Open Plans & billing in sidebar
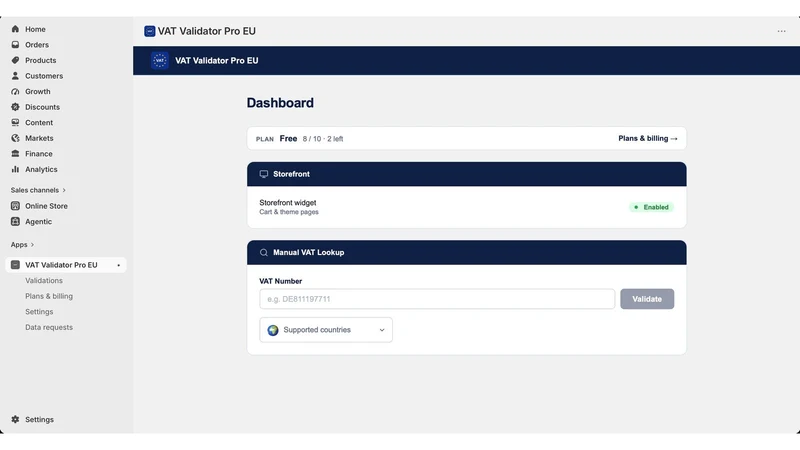 pos(49,296)
